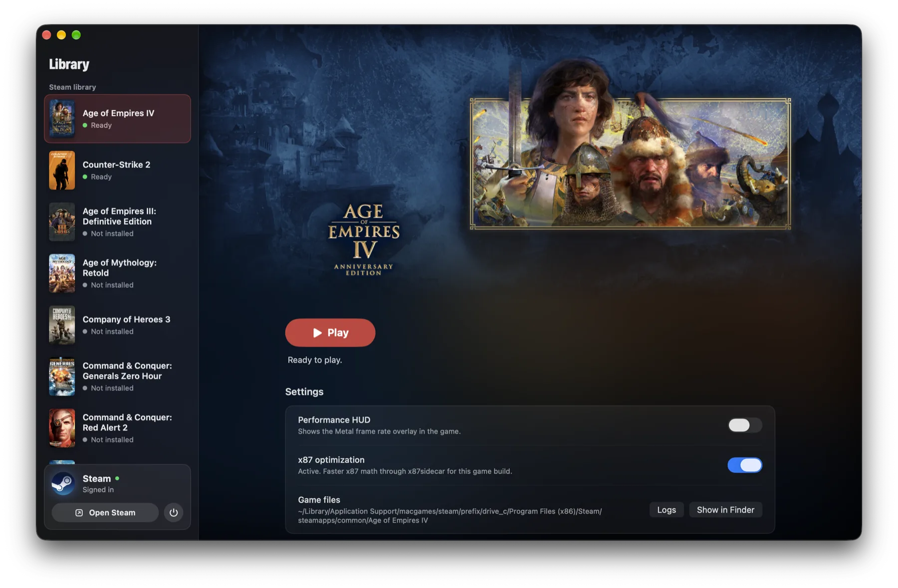This screenshot has height=588, width=898.
Task: Click the Counter-Strike 2 cover icon
Action: (62, 171)
